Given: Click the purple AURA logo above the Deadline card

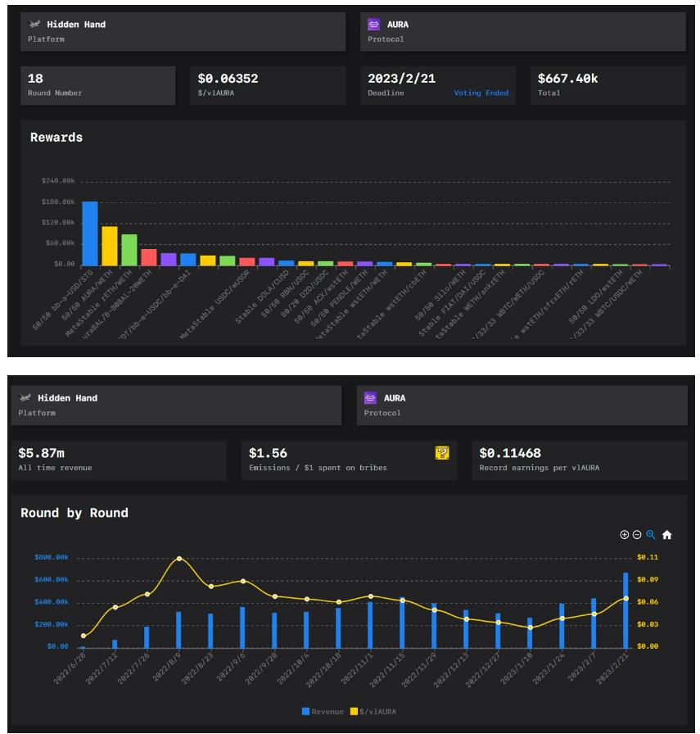Looking at the screenshot, I should [x=374, y=25].
